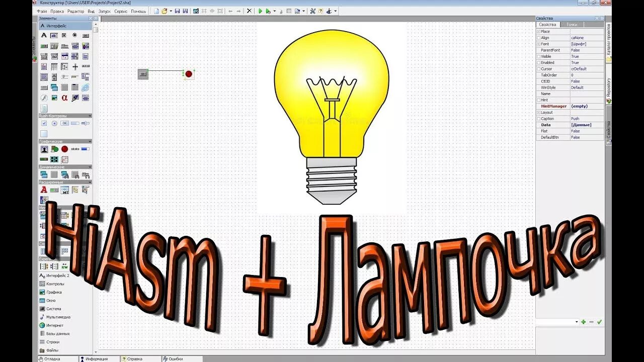The height and width of the screenshot is (362, 644).
Task: Select the alpha symbol element in palette
Action: (64, 98)
